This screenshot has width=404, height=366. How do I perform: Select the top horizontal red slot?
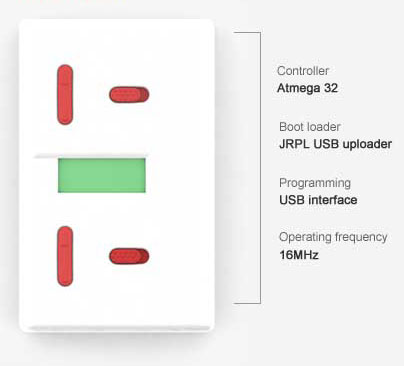click(x=129, y=95)
